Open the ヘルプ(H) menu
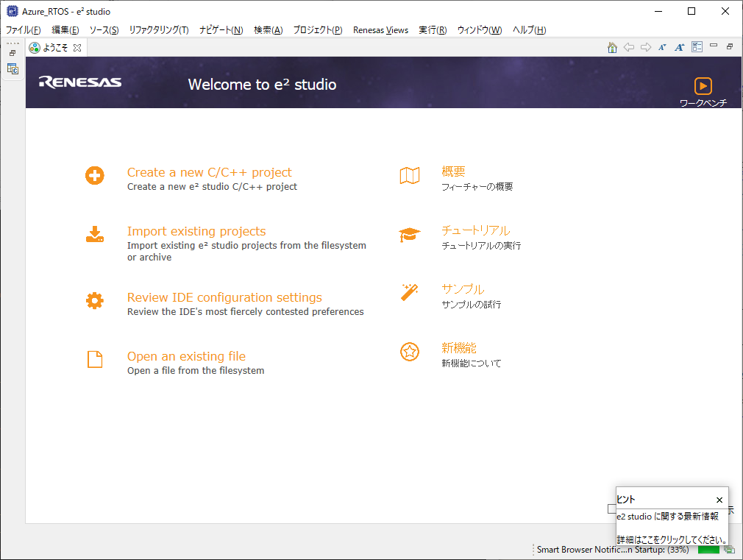 click(529, 30)
